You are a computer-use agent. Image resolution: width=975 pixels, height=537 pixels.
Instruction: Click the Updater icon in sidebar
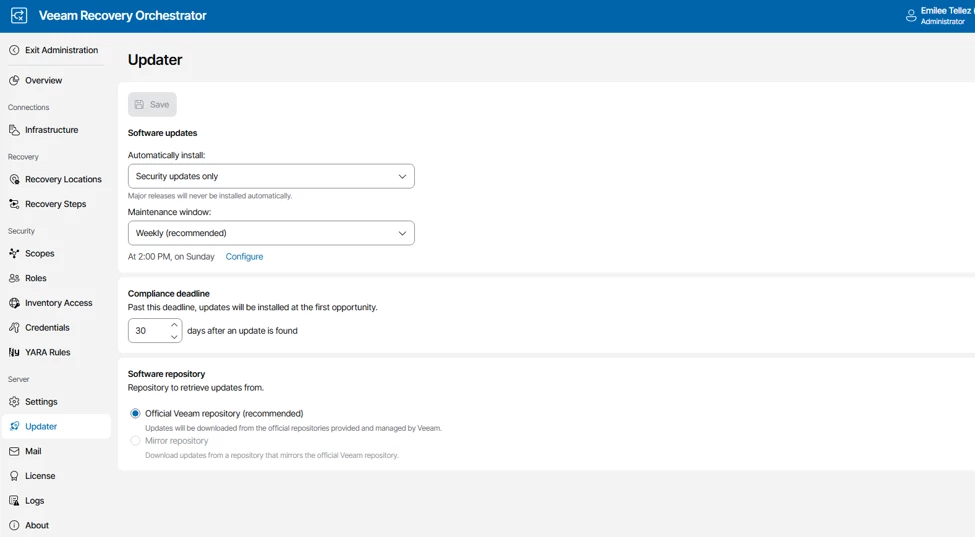pyautogui.click(x=14, y=426)
